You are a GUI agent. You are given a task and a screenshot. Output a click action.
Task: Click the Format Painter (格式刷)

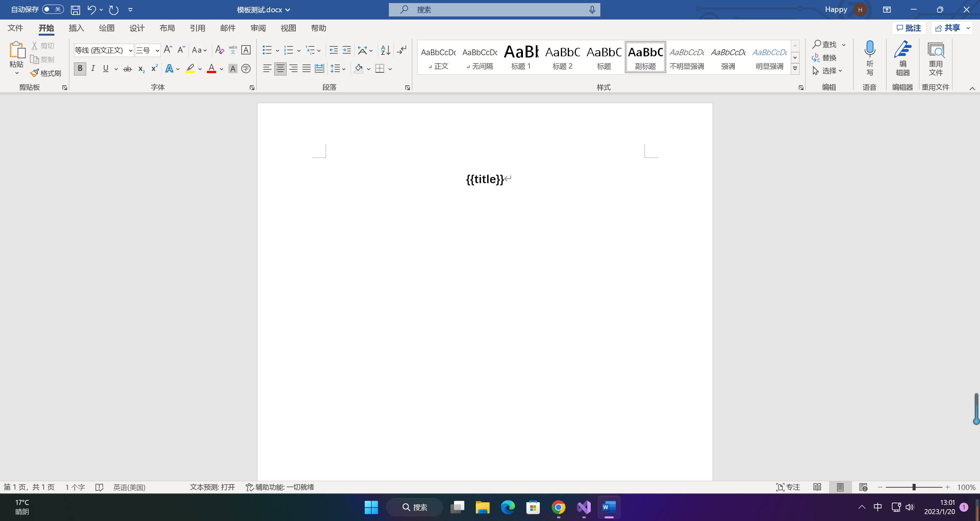click(46, 73)
